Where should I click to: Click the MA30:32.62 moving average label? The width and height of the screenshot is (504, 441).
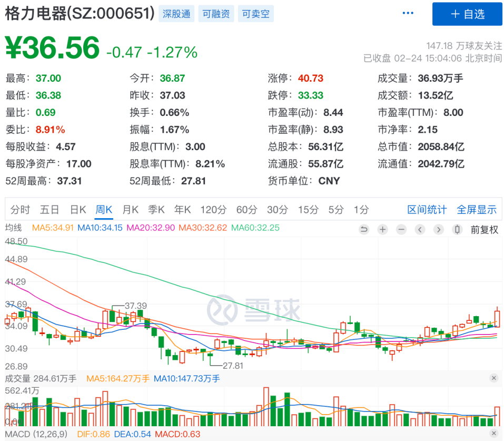pyautogui.click(x=203, y=228)
